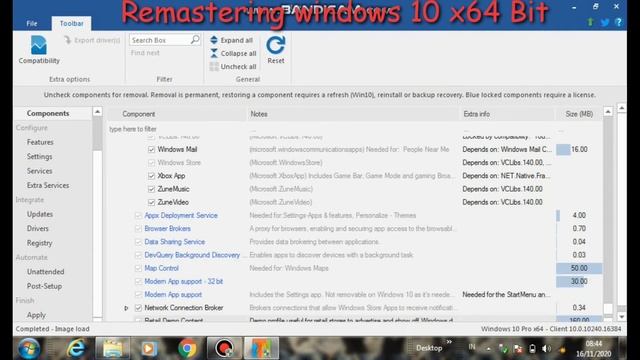
Task: Open the Unattended page
Action: pyautogui.click(x=45, y=272)
